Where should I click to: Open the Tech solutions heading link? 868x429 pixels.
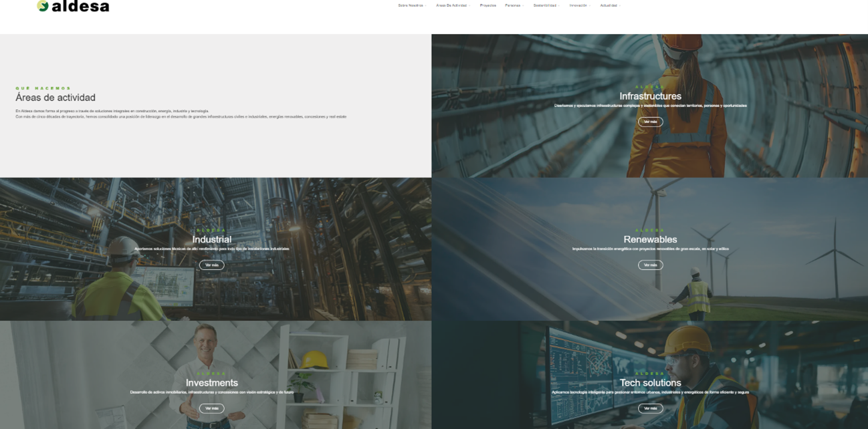650,383
